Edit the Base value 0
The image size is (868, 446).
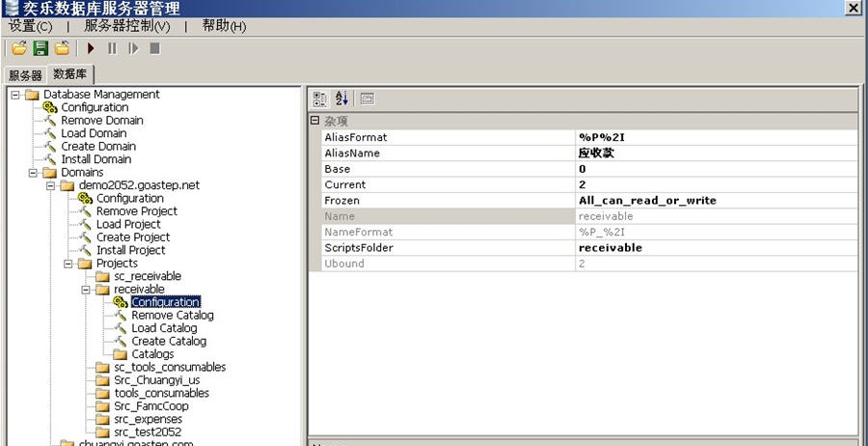tap(717, 169)
